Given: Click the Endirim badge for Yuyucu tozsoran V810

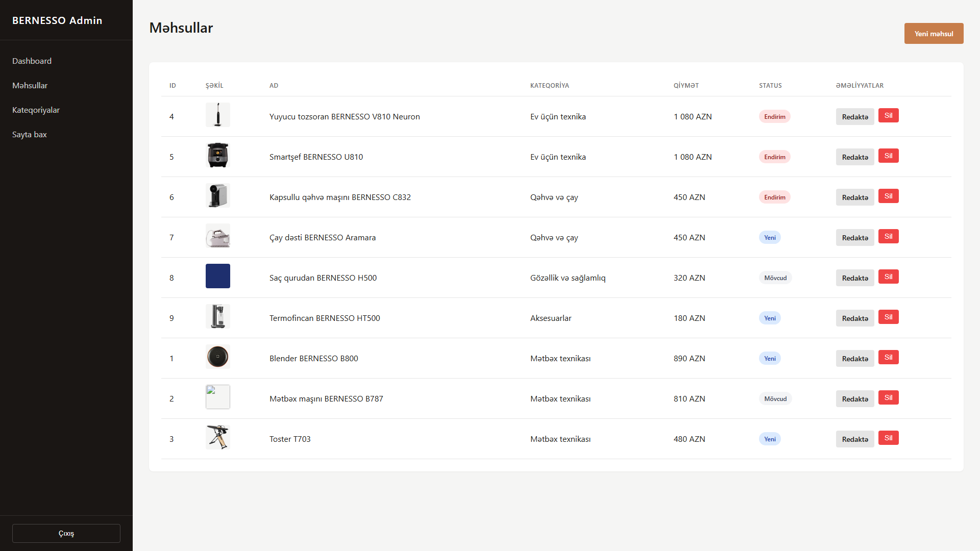Looking at the screenshot, I should click(x=774, y=116).
